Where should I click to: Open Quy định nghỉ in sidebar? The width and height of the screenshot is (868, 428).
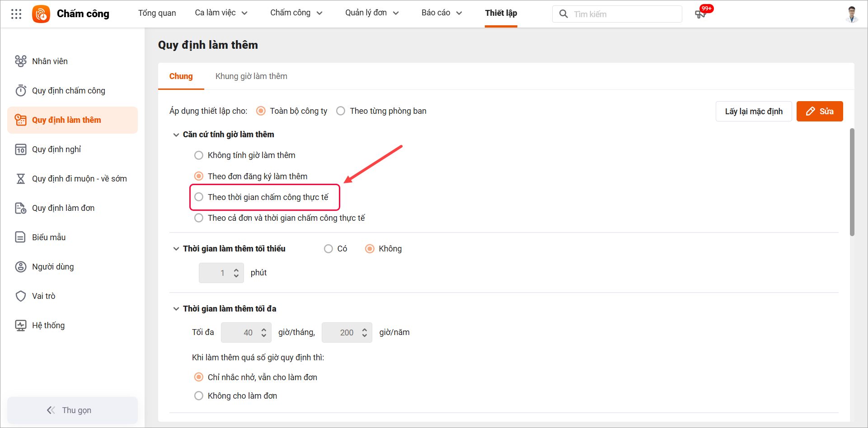pyautogui.click(x=72, y=149)
